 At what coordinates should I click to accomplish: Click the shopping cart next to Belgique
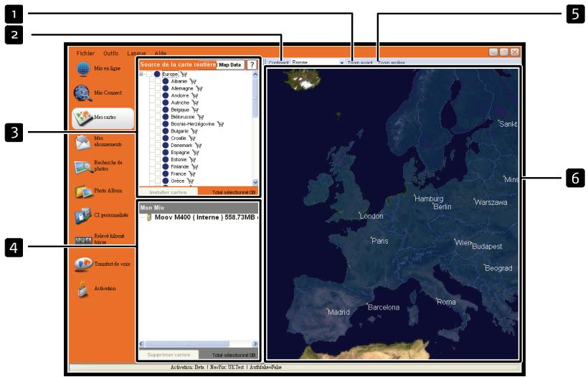(x=195, y=110)
